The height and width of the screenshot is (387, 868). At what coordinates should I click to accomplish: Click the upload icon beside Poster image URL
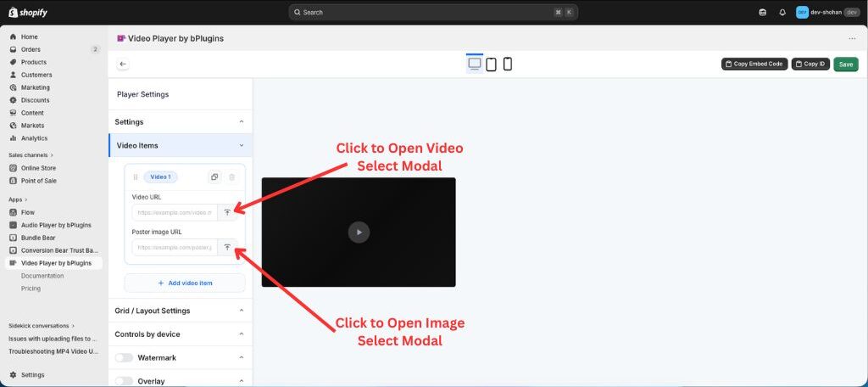[227, 247]
